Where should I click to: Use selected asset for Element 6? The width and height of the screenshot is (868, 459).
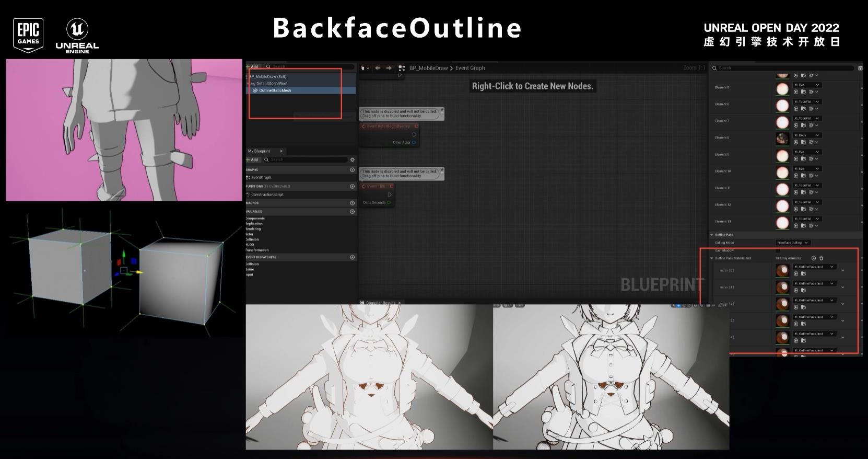coord(796,109)
